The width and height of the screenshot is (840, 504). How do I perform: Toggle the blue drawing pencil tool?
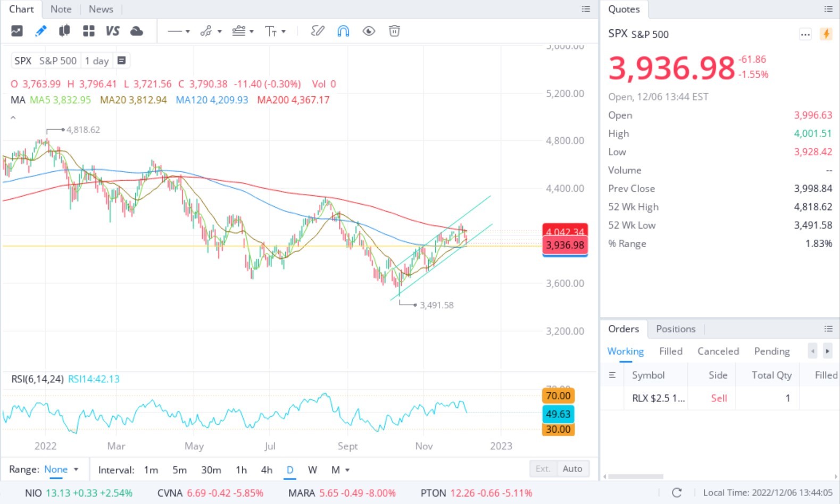pyautogui.click(x=40, y=31)
